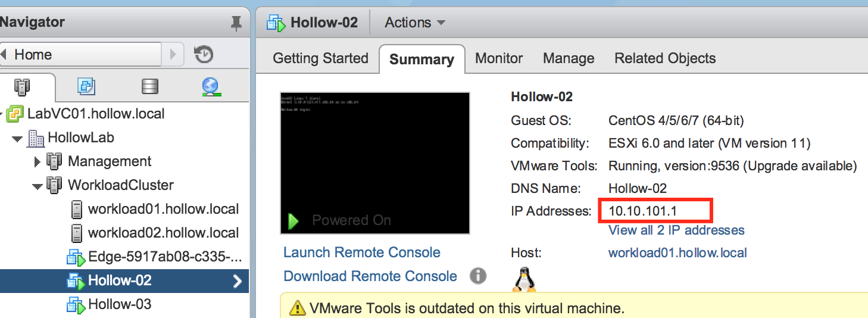Select workload02.hollow.local host in tree
This screenshot has width=868, height=318.
pos(163,233)
